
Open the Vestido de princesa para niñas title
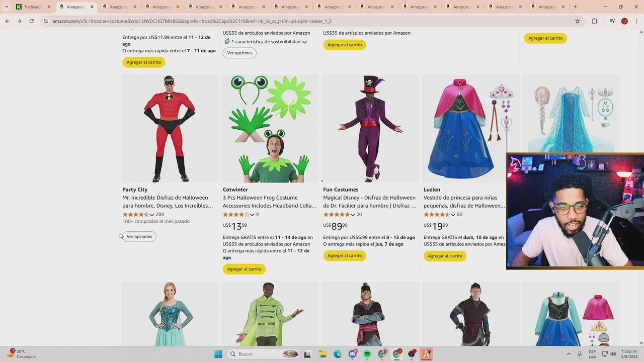pos(464,202)
